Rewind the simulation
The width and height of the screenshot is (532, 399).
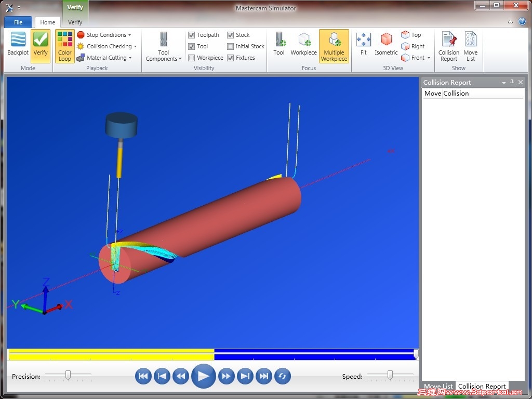[181, 376]
